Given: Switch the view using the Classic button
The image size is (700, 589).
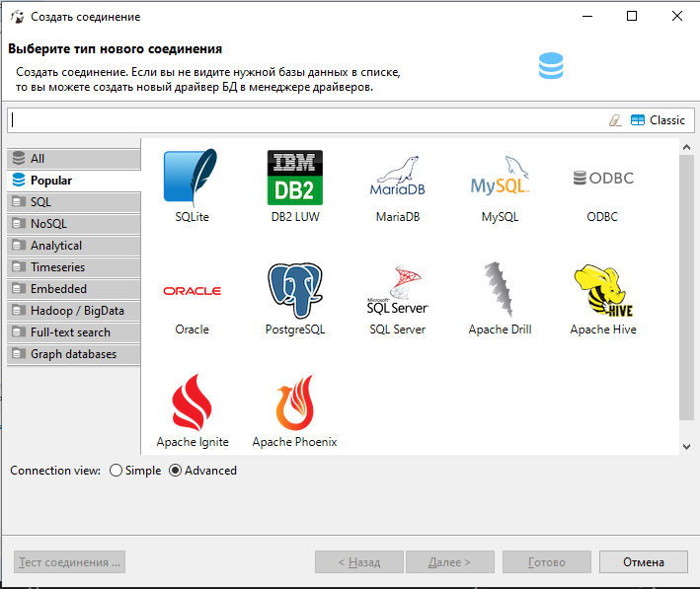Looking at the screenshot, I should point(658,120).
